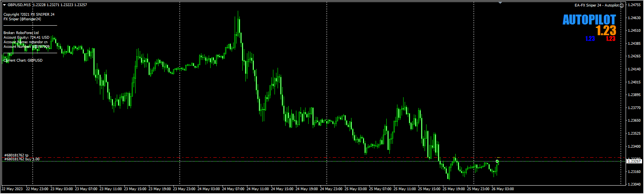Click the chart shift triangle marker
Viewport: 644px width, 194px height.
[500, 3]
